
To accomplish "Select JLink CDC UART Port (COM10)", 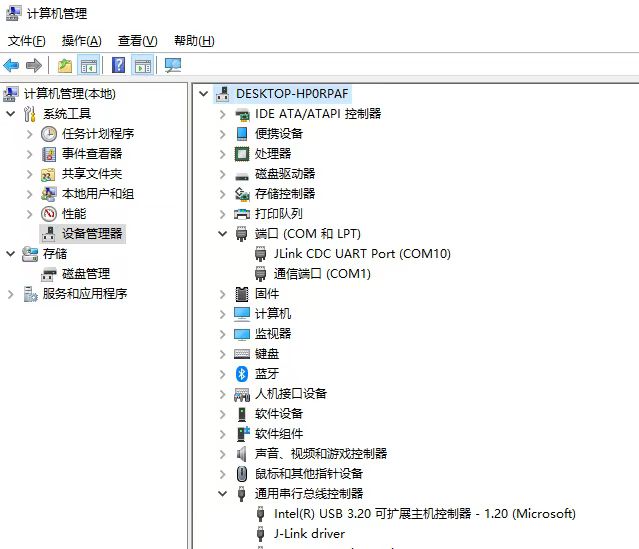I will coord(362,254).
